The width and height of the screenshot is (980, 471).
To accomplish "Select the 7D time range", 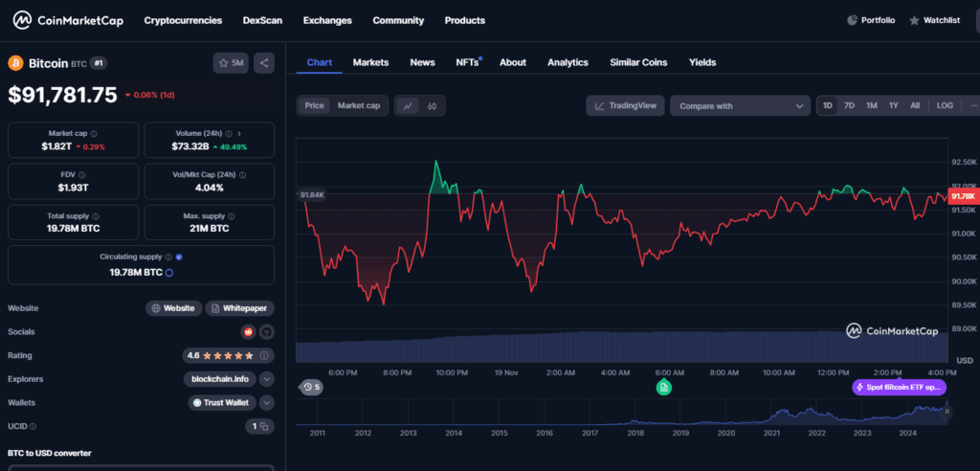I will point(850,105).
